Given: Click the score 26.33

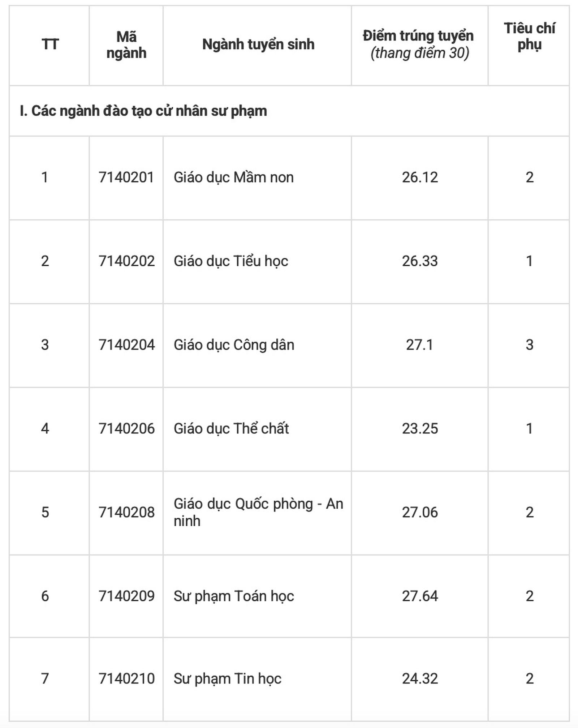Looking at the screenshot, I should pyautogui.click(x=420, y=261).
